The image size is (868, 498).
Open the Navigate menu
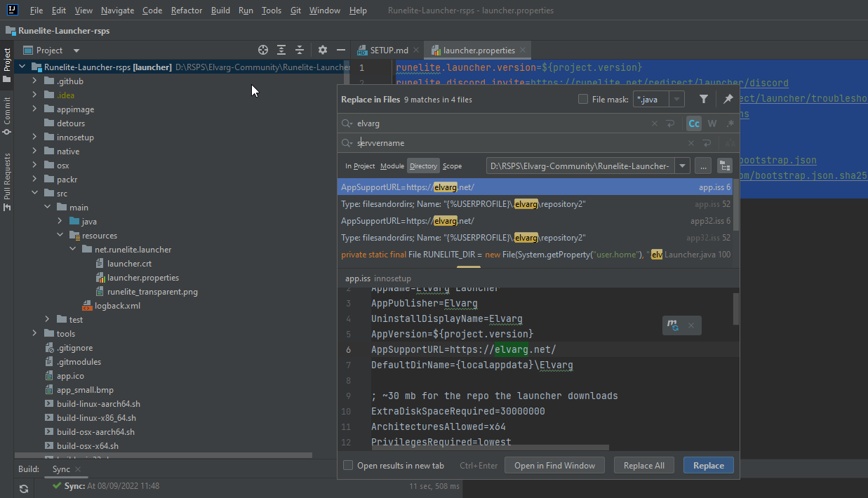[x=117, y=11]
